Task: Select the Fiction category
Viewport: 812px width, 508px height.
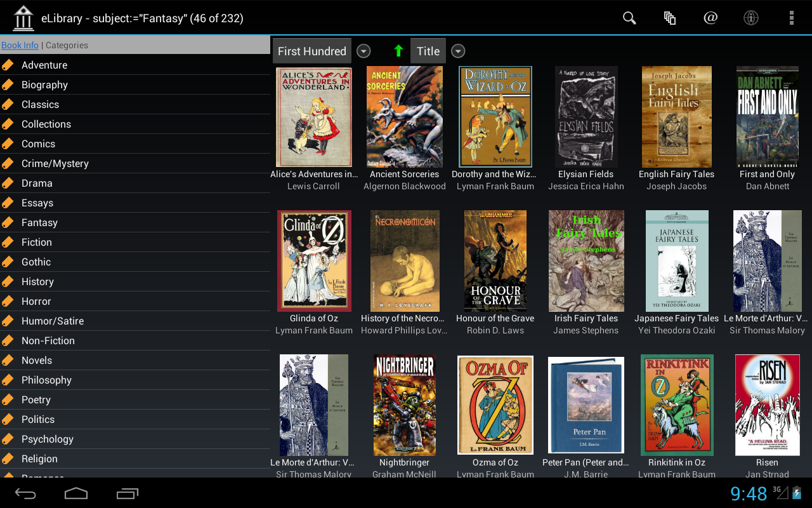Action: [x=36, y=242]
